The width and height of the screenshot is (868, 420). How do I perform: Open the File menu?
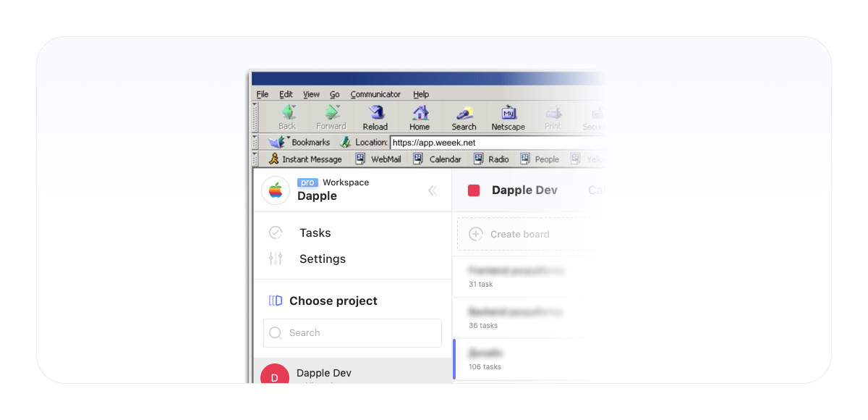(263, 94)
